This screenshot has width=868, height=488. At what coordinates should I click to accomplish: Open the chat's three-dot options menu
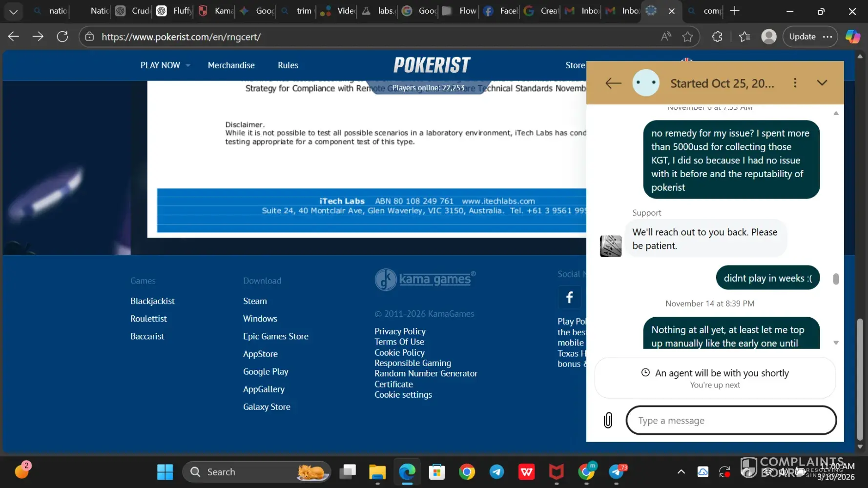coord(795,83)
